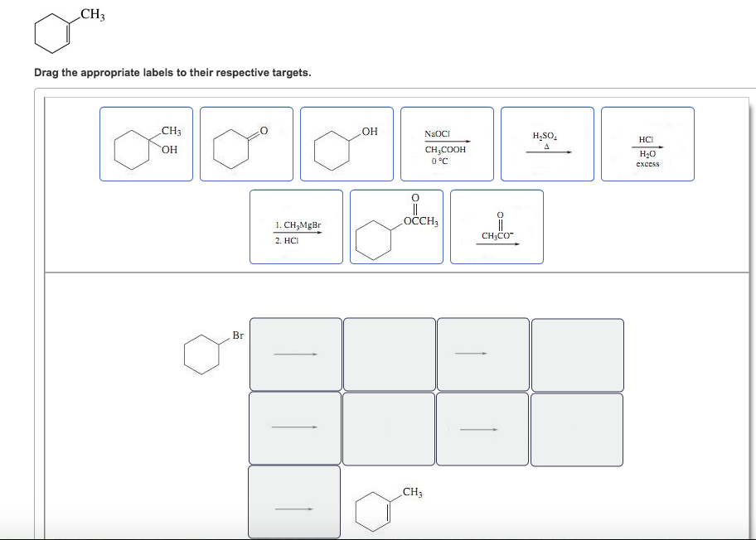Click the third arrow box in middle row
Image resolution: width=756 pixels, height=540 pixels.
tap(482, 428)
